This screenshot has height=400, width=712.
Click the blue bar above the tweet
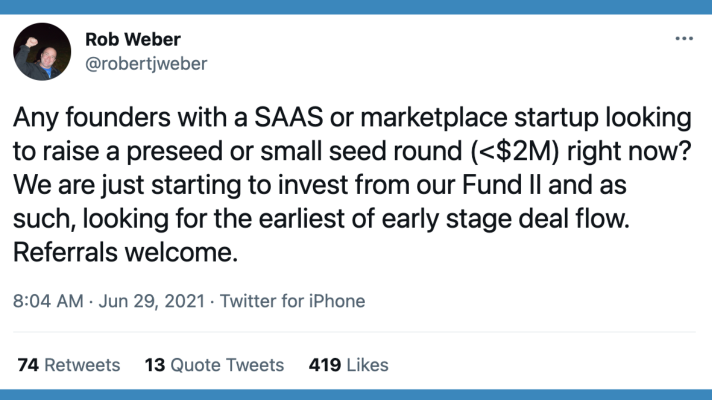[x=356, y=7]
